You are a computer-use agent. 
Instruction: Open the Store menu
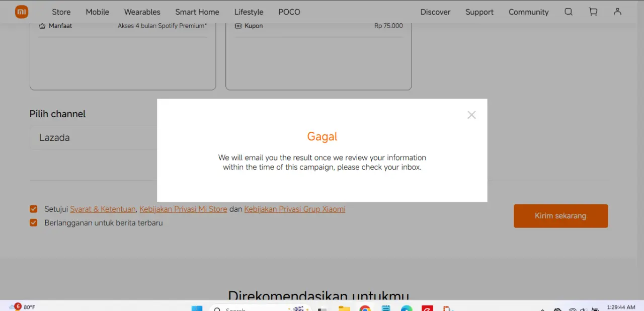point(61,12)
